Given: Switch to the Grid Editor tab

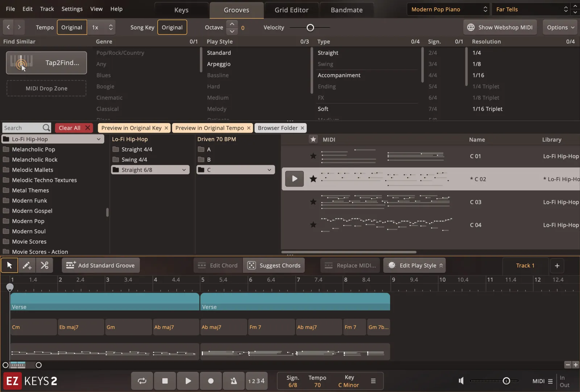Looking at the screenshot, I should 291,10.
